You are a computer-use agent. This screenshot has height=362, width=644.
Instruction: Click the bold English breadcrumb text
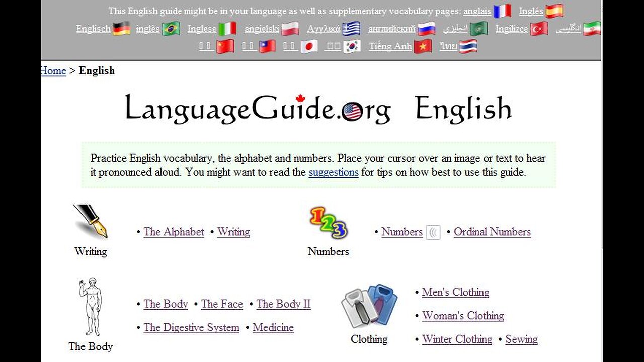pyautogui.click(x=97, y=71)
